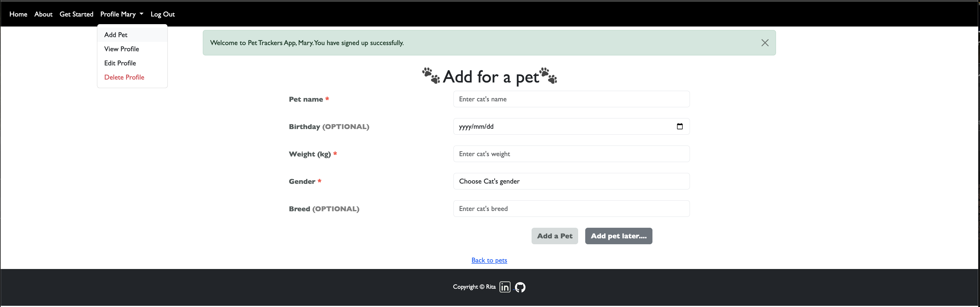Open the calendar picker in Birthday field
The height and width of the screenshot is (307, 980).
pos(680,126)
